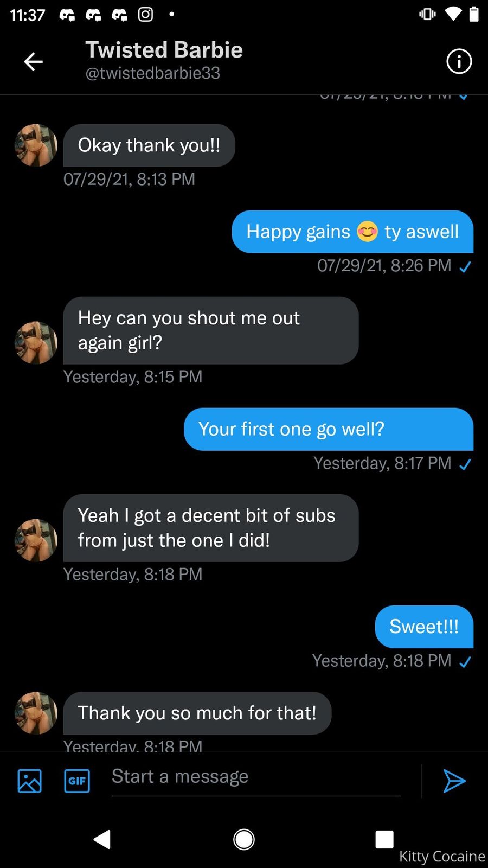The width and height of the screenshot is (488, 868).
Task: Tap the attach image icon
Action: pyautogui.click(x=29, y=781)
